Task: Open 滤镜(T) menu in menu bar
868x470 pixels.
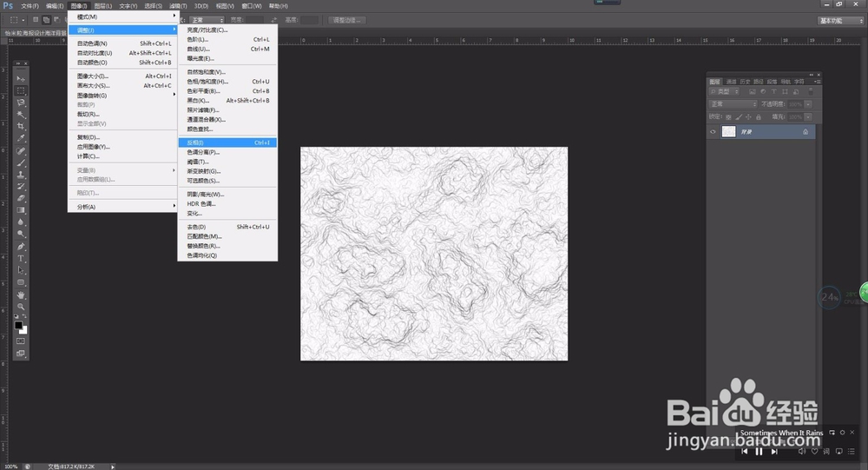Action: point(178,6)
